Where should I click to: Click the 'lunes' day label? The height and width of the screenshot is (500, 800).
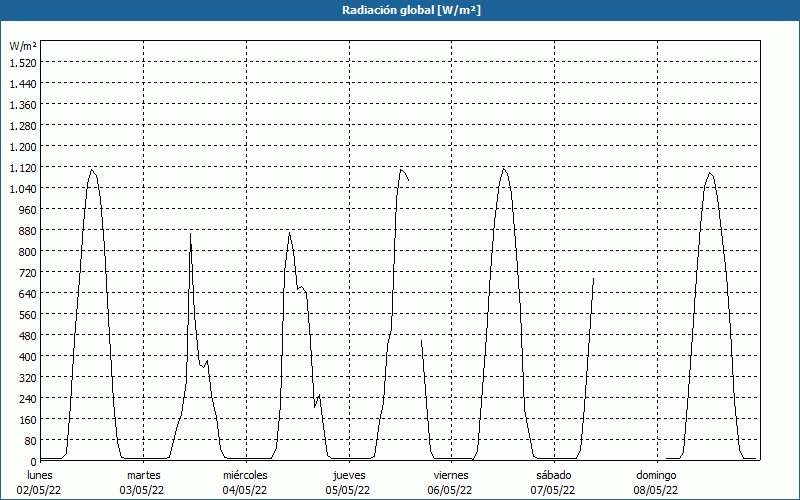pos(40,475)
